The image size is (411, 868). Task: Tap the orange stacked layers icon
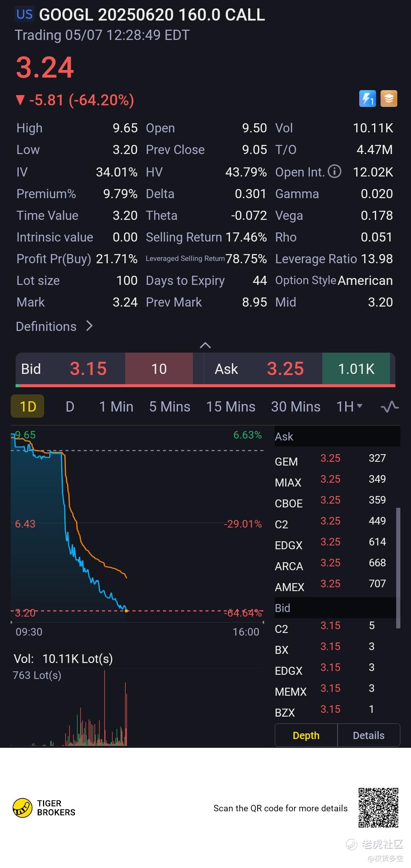(x=389, y=99)
